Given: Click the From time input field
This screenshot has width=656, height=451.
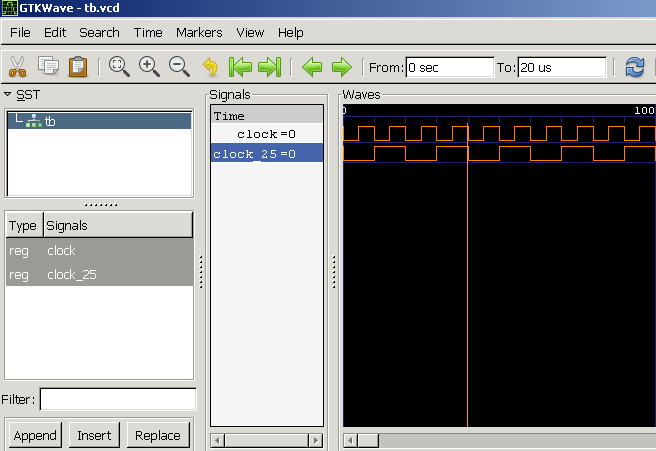Looking at the screenshot, I should pyautogui.click(x=450, y=67).
